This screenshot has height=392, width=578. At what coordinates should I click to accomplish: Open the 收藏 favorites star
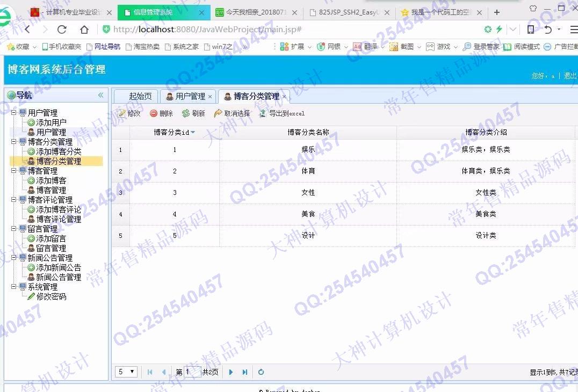pyautogui.click(x=18, y=47)
